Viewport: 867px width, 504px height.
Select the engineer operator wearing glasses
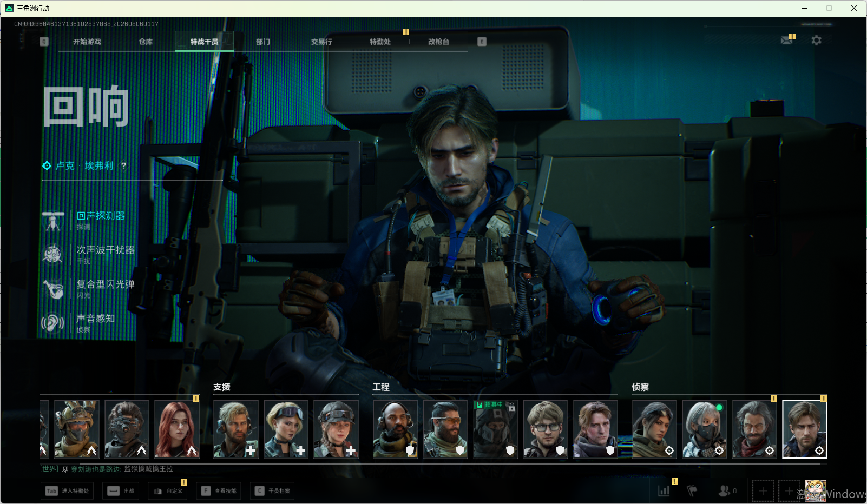tap(546, 429)
